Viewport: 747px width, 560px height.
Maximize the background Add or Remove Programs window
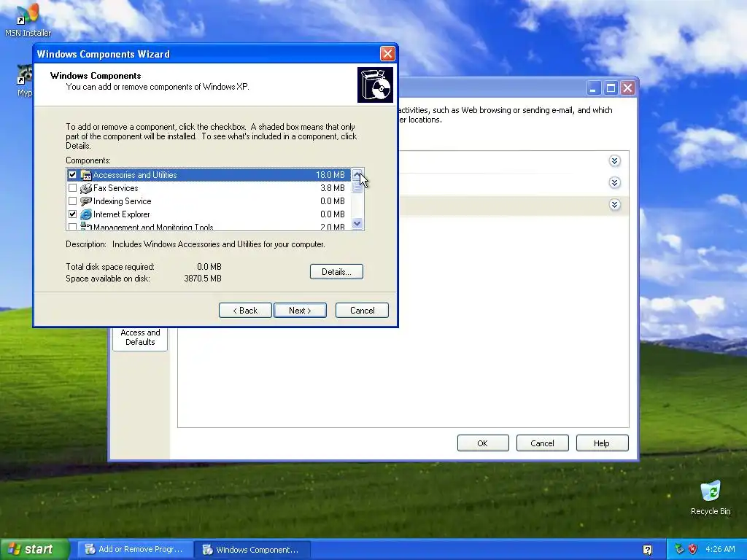click(611, 88)
